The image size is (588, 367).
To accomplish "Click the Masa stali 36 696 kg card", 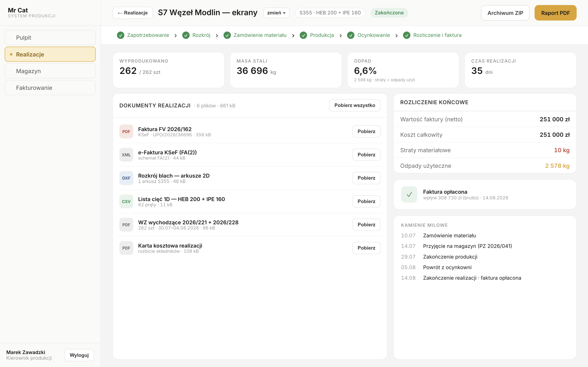I will (x=286, y=70).
